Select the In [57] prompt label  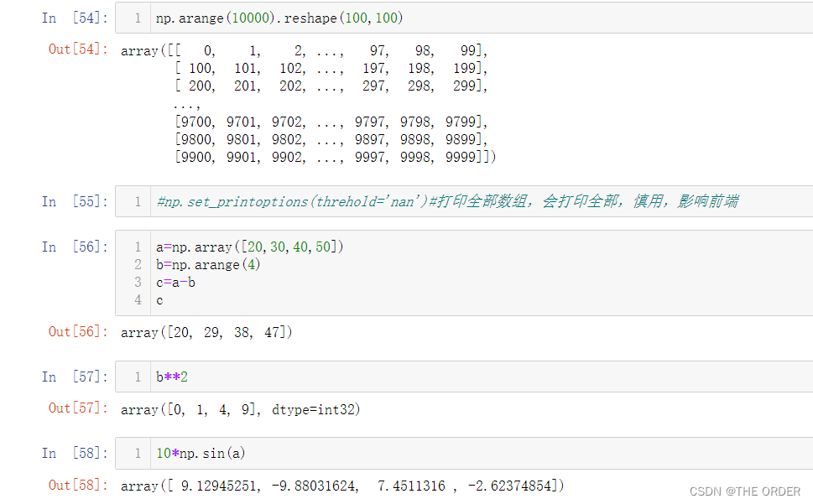point(76,377)
